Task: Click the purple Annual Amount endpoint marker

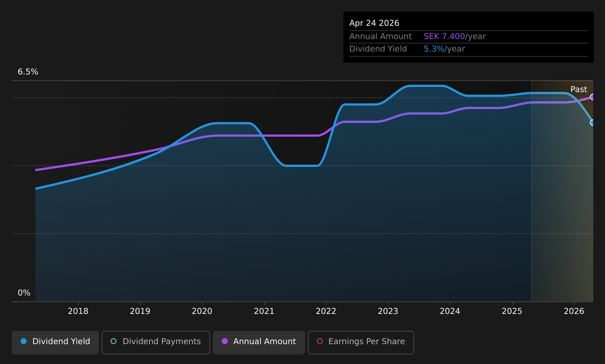Action: (592, 97)
